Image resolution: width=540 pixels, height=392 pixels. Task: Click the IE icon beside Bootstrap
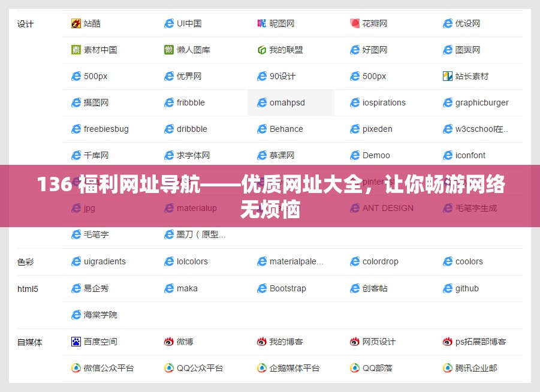pos(262,288)
